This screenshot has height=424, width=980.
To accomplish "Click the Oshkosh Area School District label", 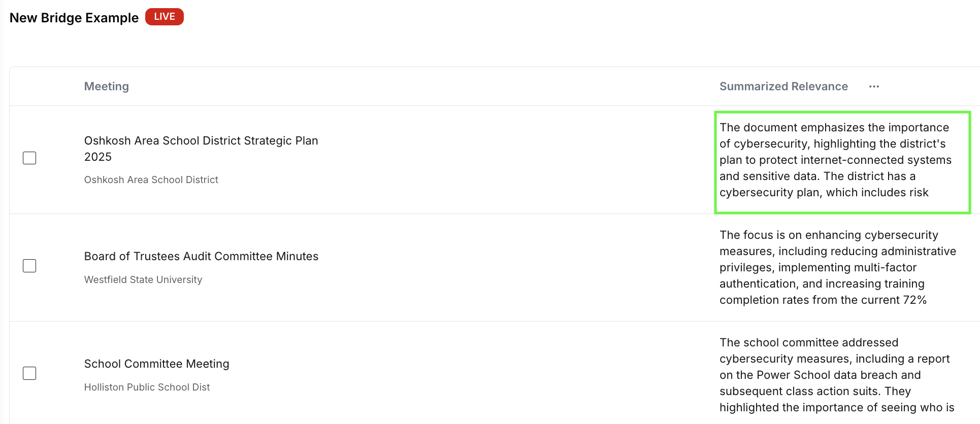I will [151, 180].
